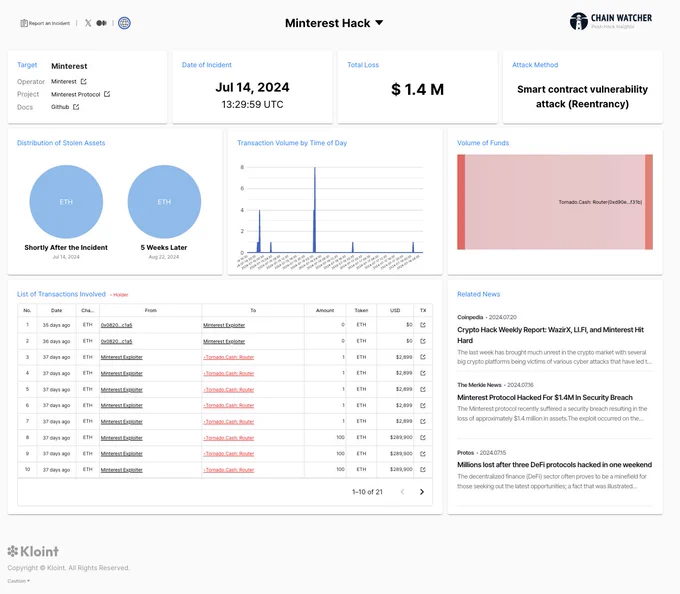The height and width of the screenshot is (594, 680).
Task: Open the Minterest Hack incident dropdown
Action: pyautogui.click(x=334, y=23)
